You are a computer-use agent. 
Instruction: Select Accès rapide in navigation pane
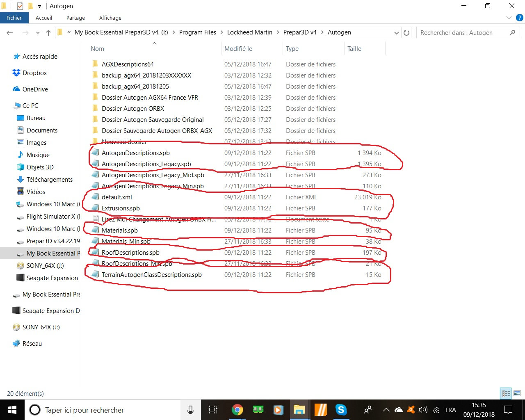coord(40,57)
